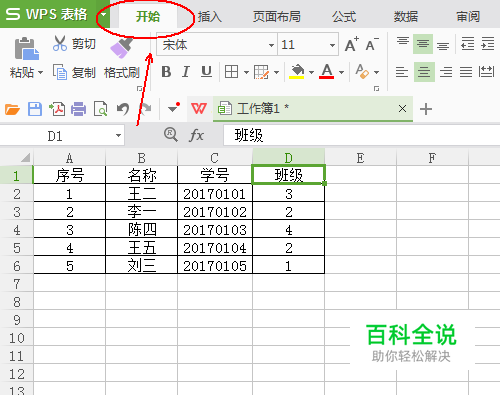Image resolution: width=500 pixels, height=395 pixels.
Task: Click the zoom lookup icon beside fx
Action: (171, 135)
